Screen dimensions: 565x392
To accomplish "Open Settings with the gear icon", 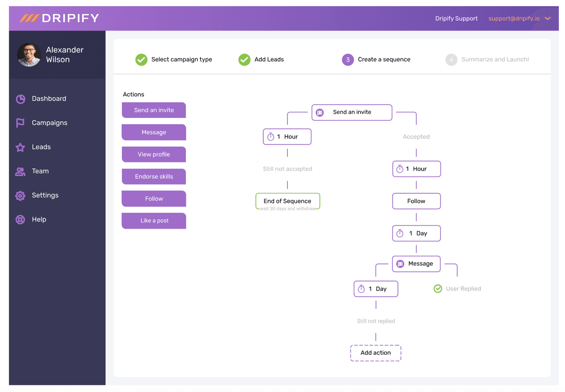I will [x=20, y=195].
